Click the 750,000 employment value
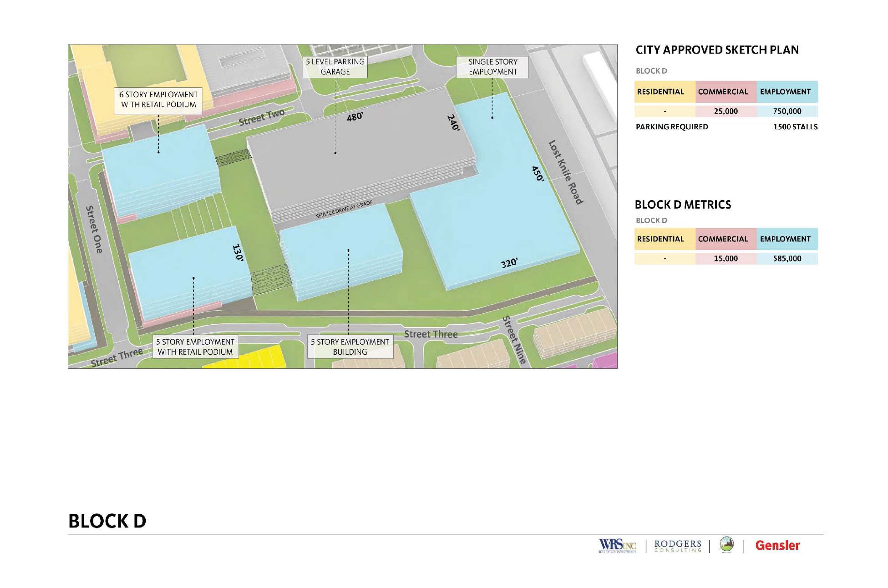Image resolution: width=888 pixels, height=588 pixels. 787,112
